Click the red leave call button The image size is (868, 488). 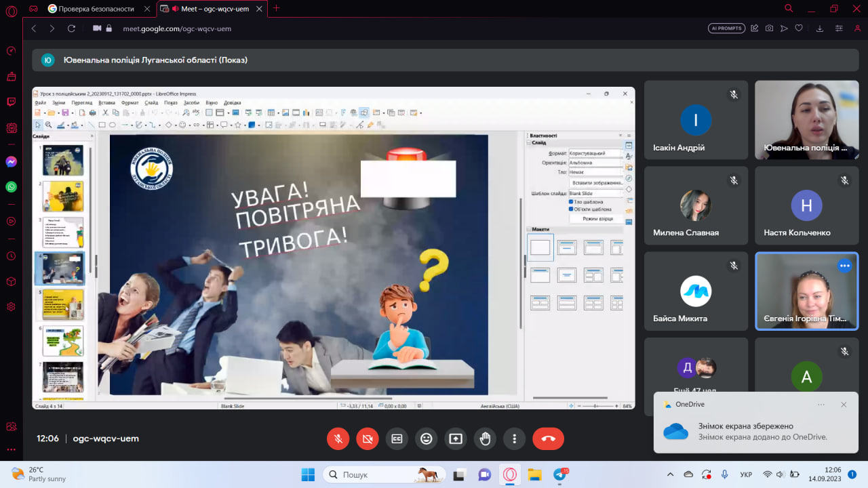[x=548, y=439]
